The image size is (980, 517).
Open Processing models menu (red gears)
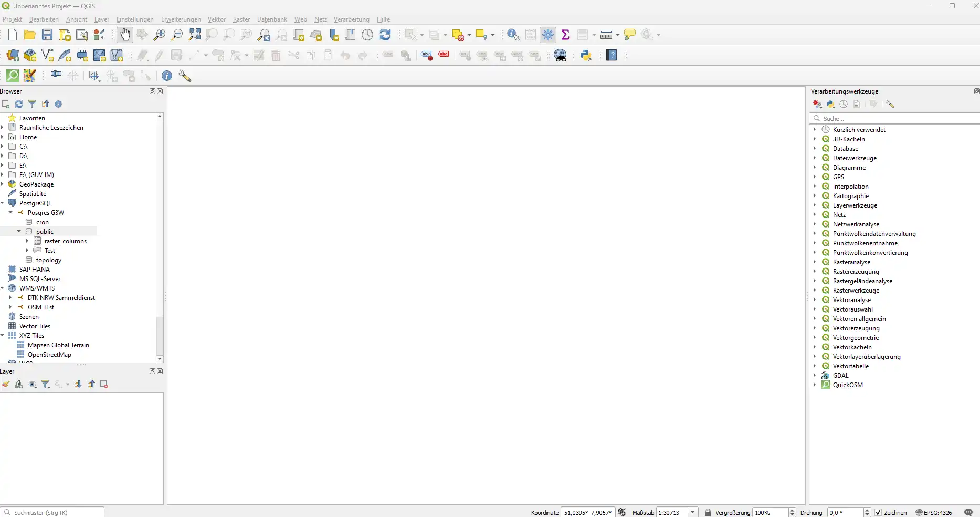[817, 104]
